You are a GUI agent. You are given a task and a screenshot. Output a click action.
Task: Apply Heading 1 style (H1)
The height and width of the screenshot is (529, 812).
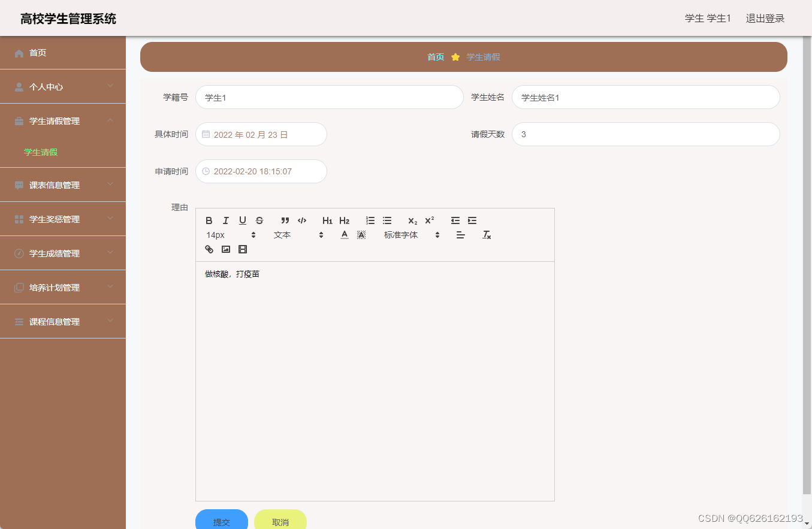[327, 220]
